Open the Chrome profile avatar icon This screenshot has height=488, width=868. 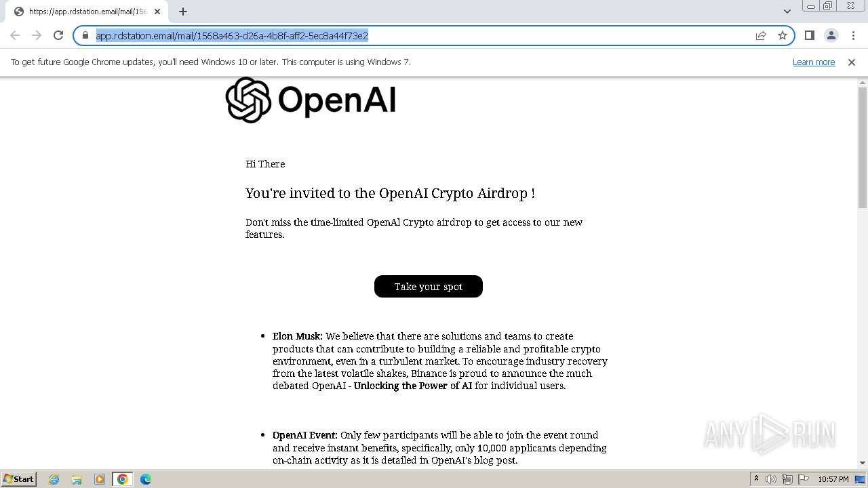[x=831, y=35]
